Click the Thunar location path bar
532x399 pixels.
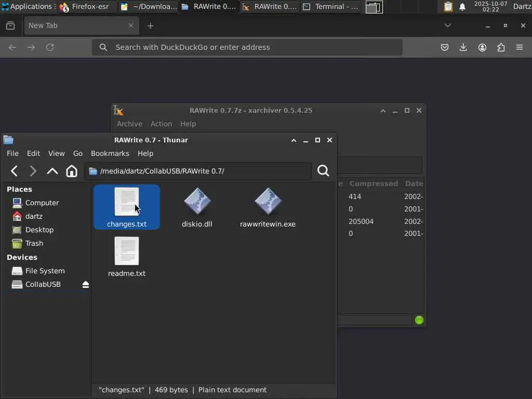198,171
